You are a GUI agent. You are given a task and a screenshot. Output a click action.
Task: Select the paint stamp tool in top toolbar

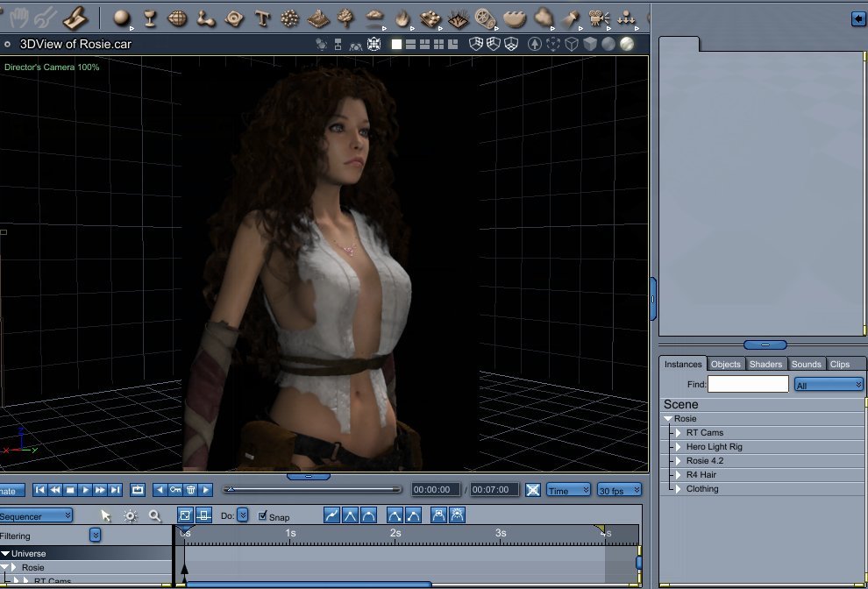[x=75, y=18]
